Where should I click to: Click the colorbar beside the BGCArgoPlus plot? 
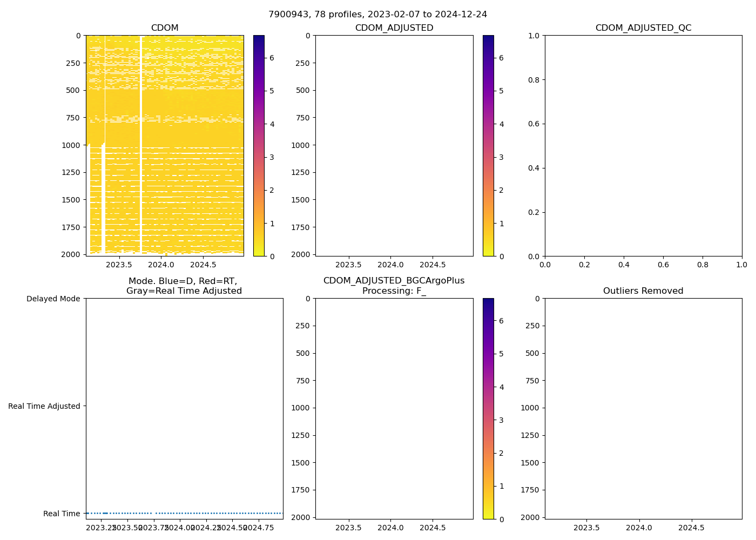tap(488, 409)
